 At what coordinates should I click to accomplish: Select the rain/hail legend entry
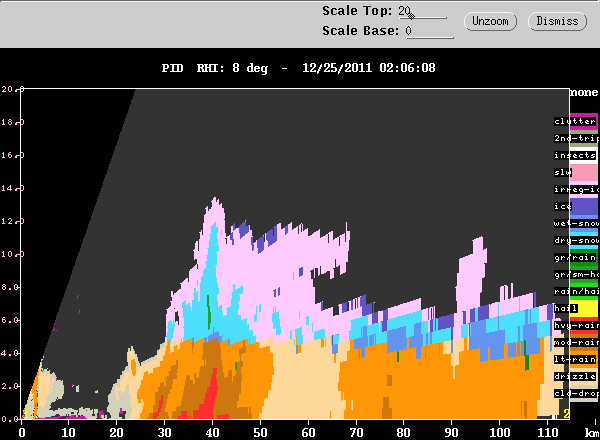(x=574, y=291)
